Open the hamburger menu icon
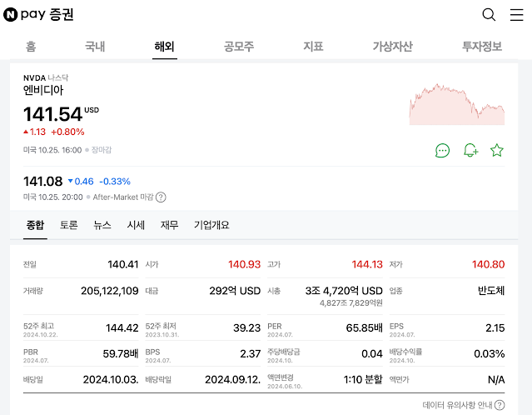The image size is (532, 415). click(x=517, y=15)
